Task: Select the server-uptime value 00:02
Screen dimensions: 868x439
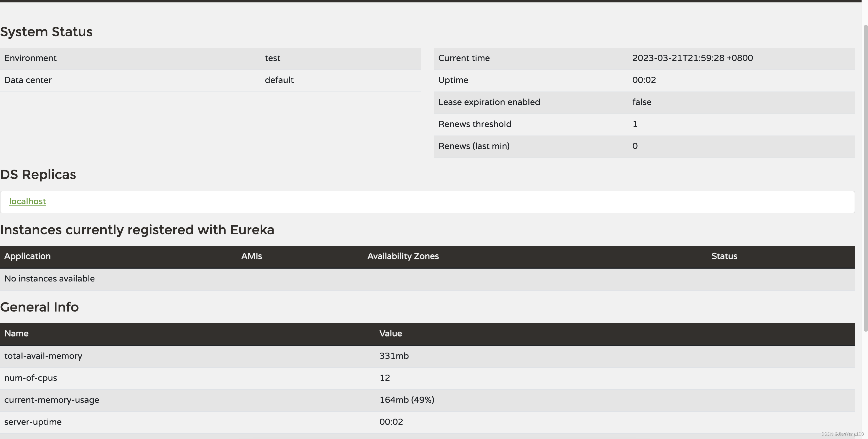Action: 391,422
